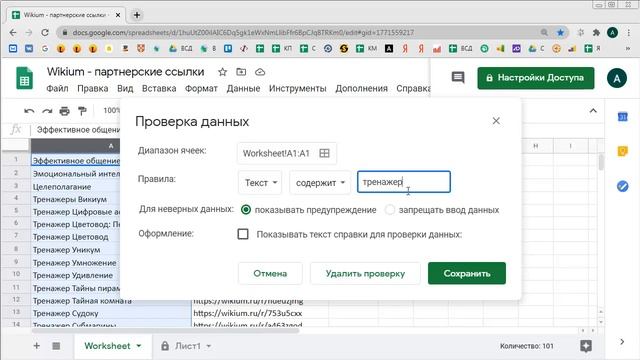Collapse the menus with chevron
This screenshot has height=360, width=640.
[593, 111]
